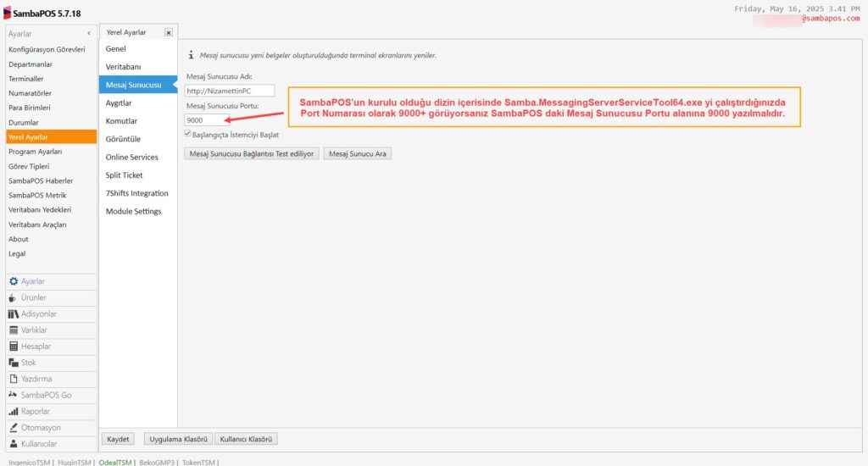The image size is (868, 466).
Task: Open Ayarlar section via gear icon
Action: [x=14, y=281]
